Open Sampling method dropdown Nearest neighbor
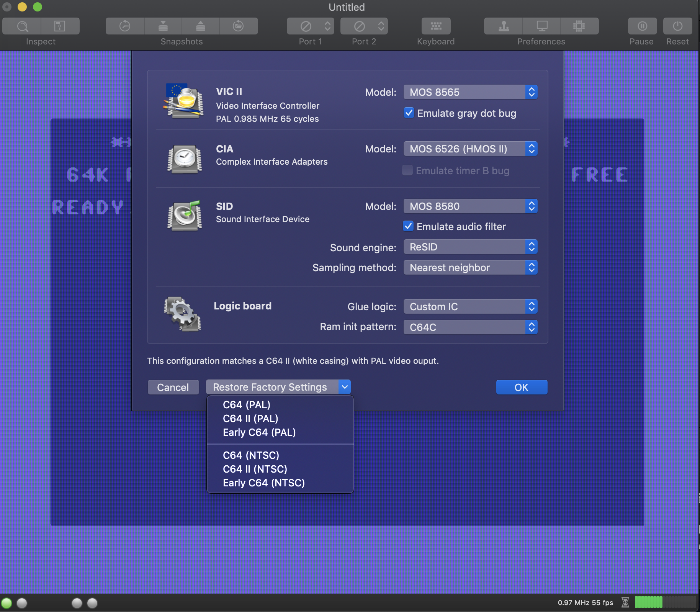700x612 pixels. tap(470, 267)
